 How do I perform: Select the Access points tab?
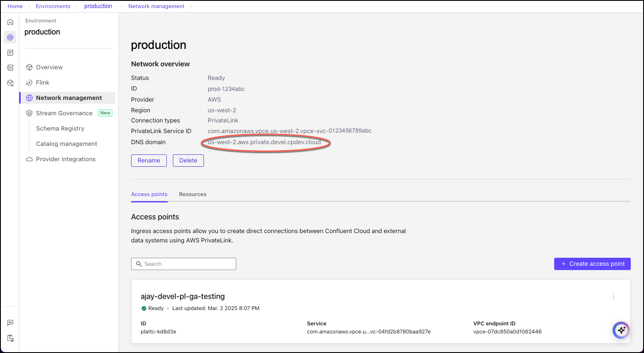[149, 194]
